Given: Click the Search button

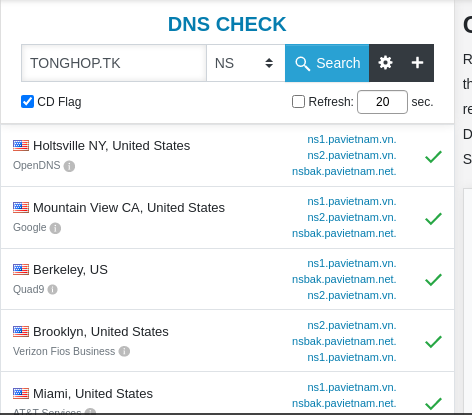Looking at the screenshot, I should [327, 63].
